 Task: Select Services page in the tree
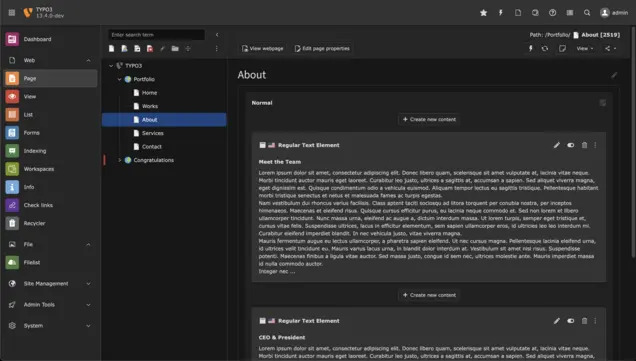153,133
